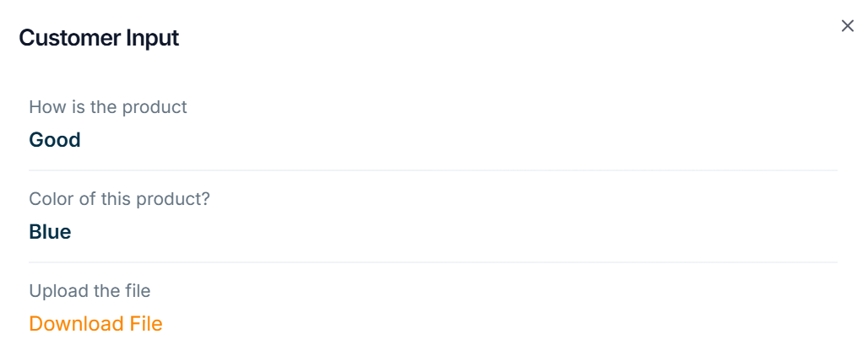Click the word 'How' in the first question
The width and height of the screenshot is (868, 361).
(42, 106)
